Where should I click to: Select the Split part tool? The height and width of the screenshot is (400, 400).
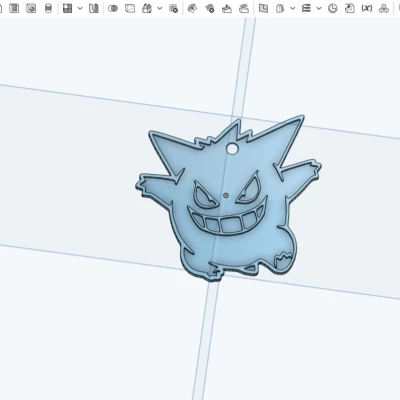[x=130, y=8]
